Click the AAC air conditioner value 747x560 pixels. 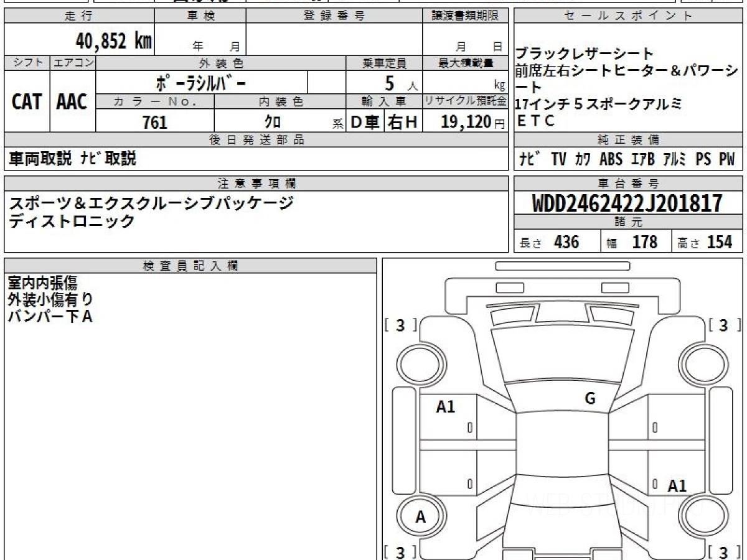72,102
